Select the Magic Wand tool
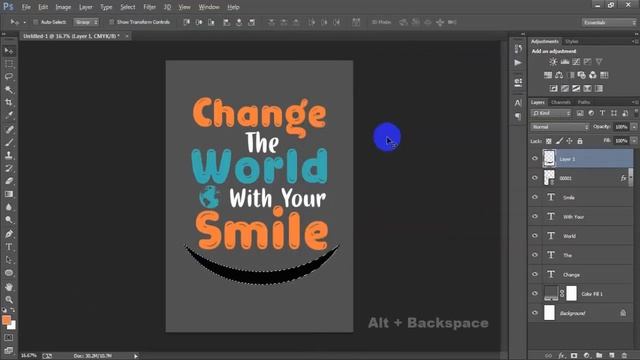 [9, 89]
